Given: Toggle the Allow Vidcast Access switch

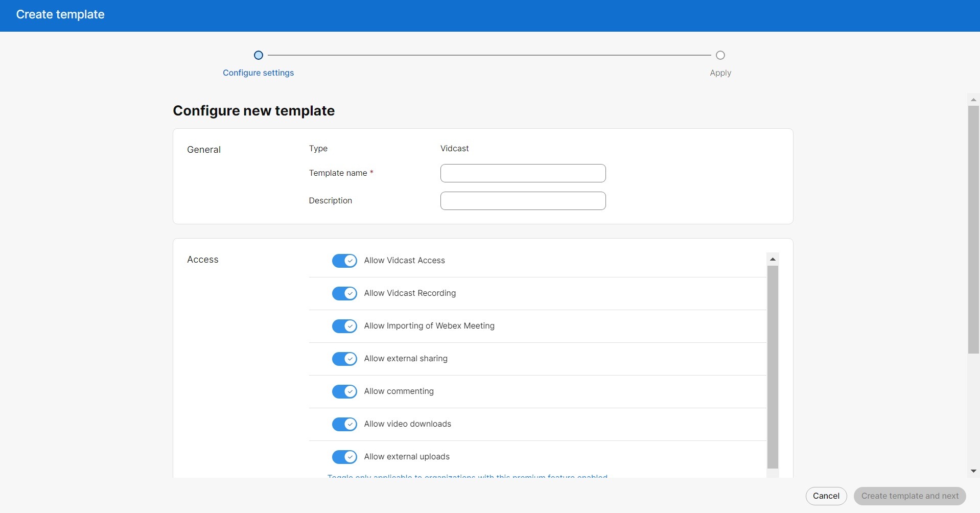Looking at the screenshot, I should coord(344,261).
